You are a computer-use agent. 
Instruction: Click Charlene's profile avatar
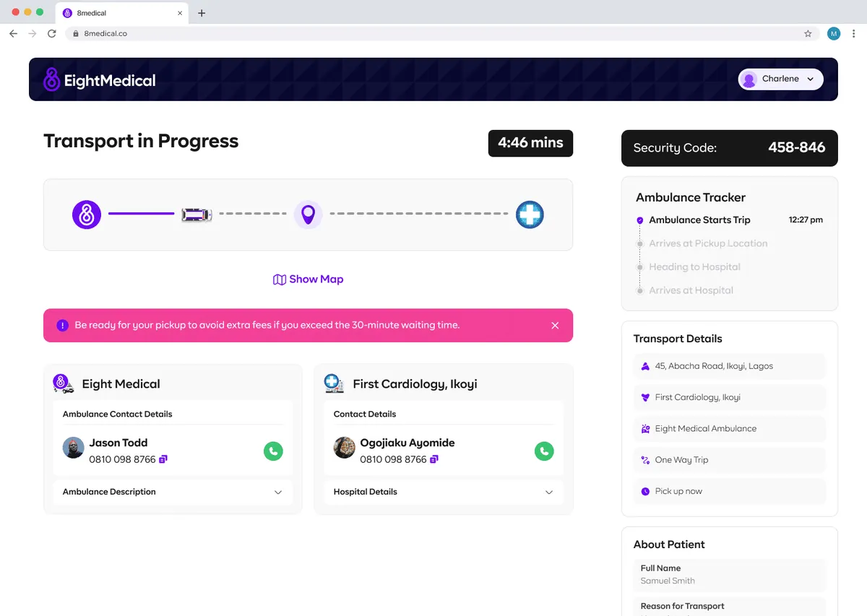[749, 79]
